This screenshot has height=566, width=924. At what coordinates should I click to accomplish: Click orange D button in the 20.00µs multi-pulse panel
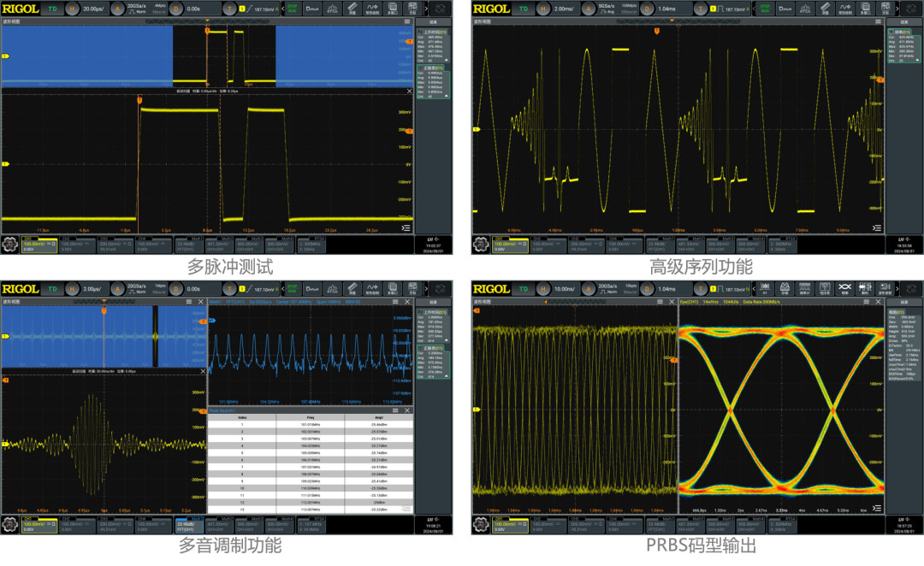pyautogui.click(x=176, y=9)
